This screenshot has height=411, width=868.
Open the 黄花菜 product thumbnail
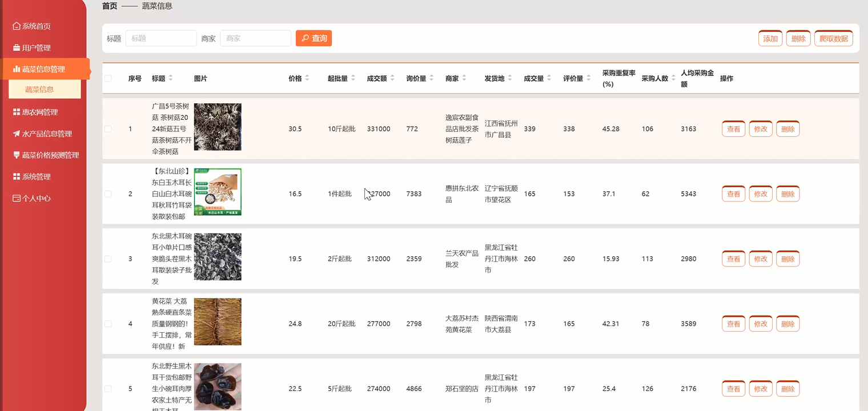point(218,322)
